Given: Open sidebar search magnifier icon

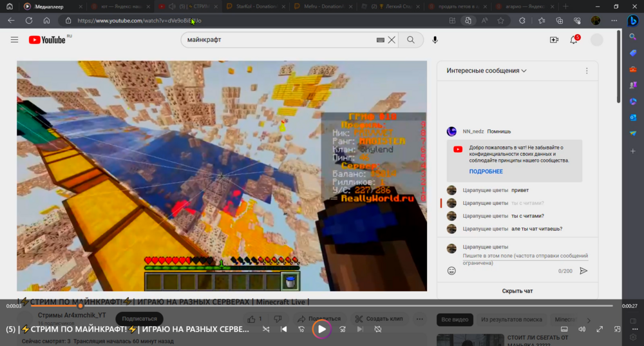Looking at the screenshot, I should [x=633, y=37].
